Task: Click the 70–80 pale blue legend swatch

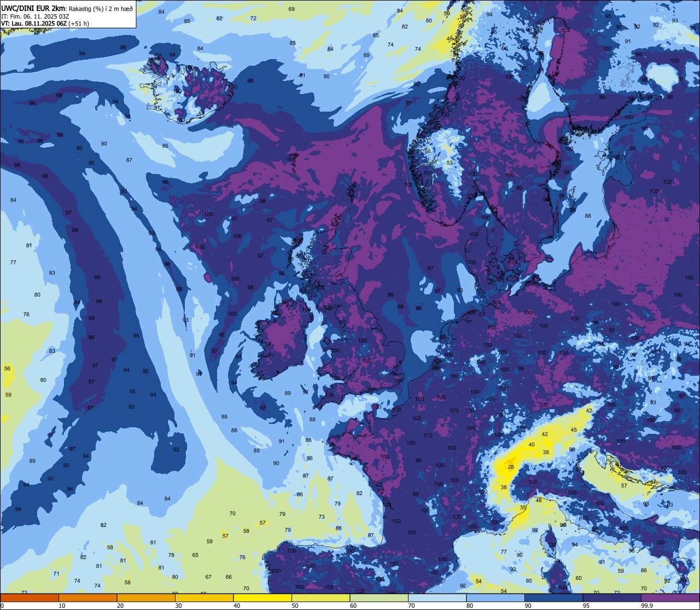Action: 437,597
